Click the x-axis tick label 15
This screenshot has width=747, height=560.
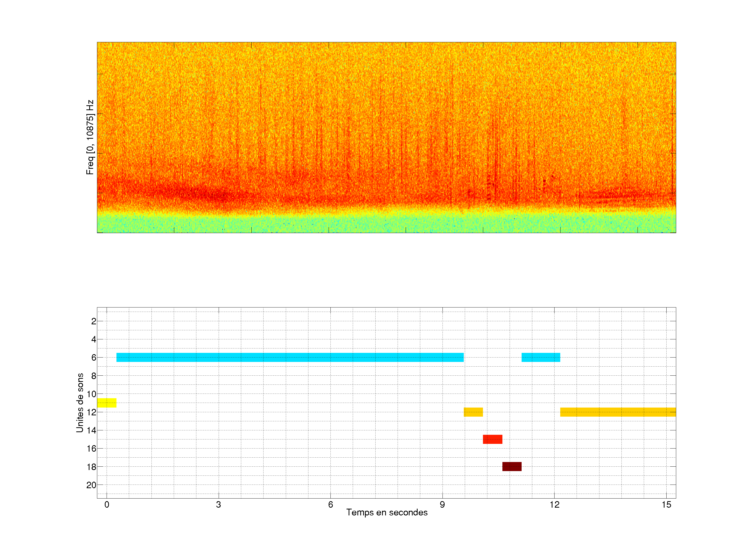coord(666,505)
